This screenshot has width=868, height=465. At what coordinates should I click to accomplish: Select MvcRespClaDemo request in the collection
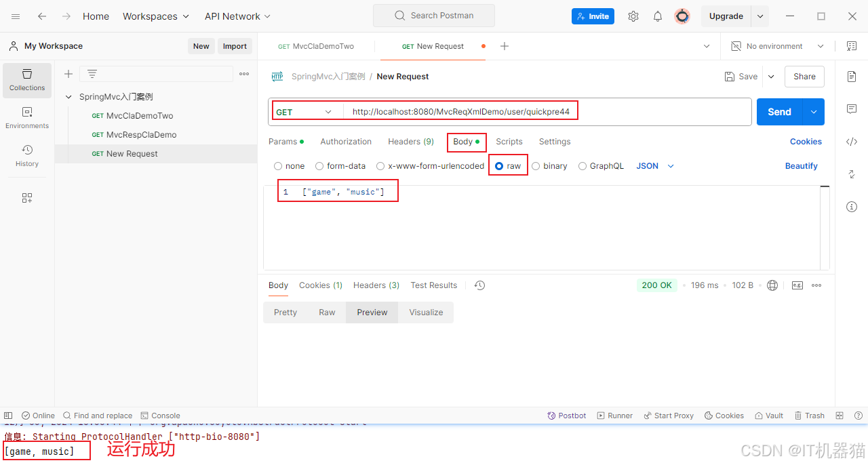click(141, 135)
